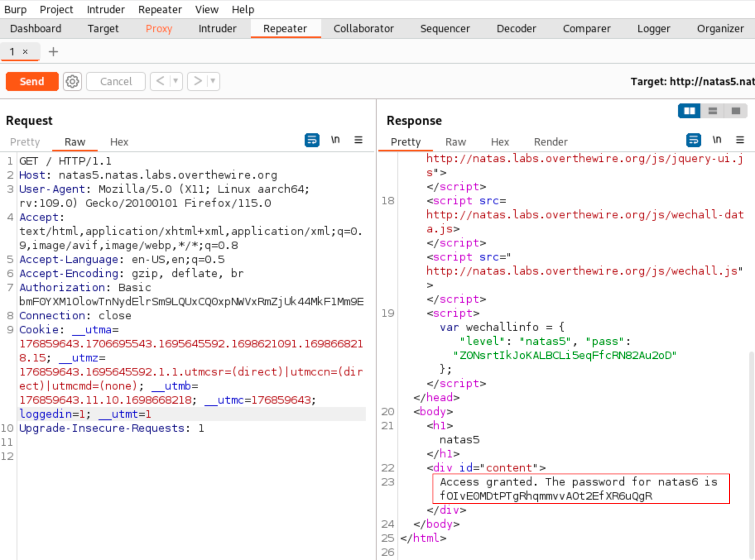This screenshot has width=755, height=560.
Task: Close Repeater tab 1
Action: (25, 52)
